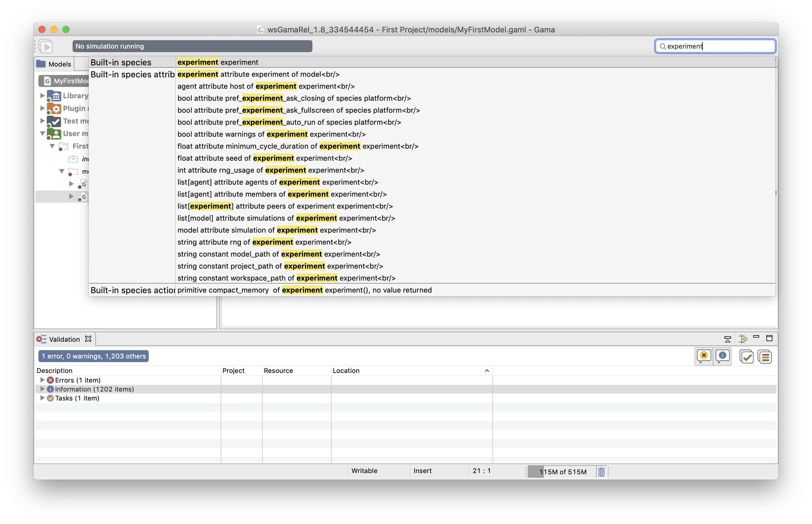Click the search magnifier icon

(662, 46)
